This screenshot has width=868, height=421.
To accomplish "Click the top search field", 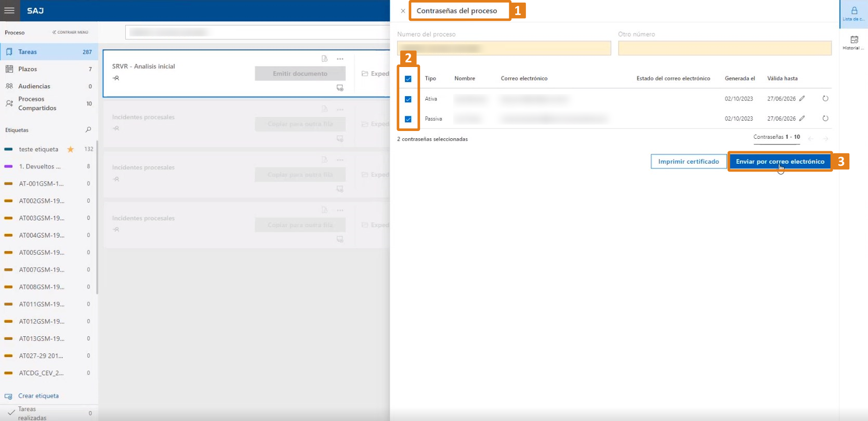I will click(x=258, y=32).
